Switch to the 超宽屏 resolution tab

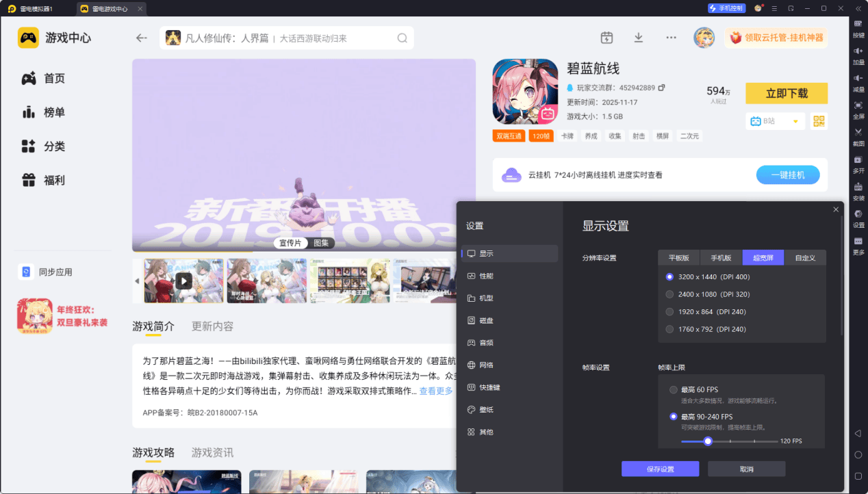point(763,258)
